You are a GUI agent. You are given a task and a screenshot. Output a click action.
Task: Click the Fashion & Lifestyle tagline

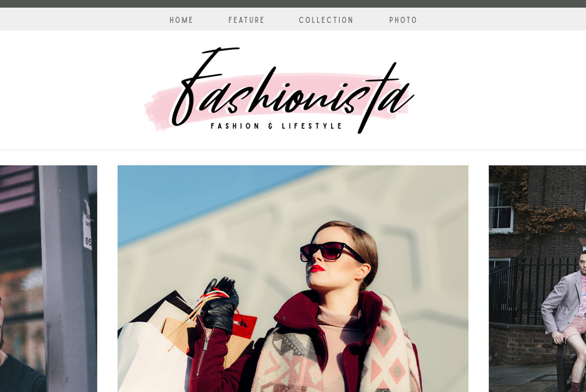pyautogui.click(x=277, y=126)
